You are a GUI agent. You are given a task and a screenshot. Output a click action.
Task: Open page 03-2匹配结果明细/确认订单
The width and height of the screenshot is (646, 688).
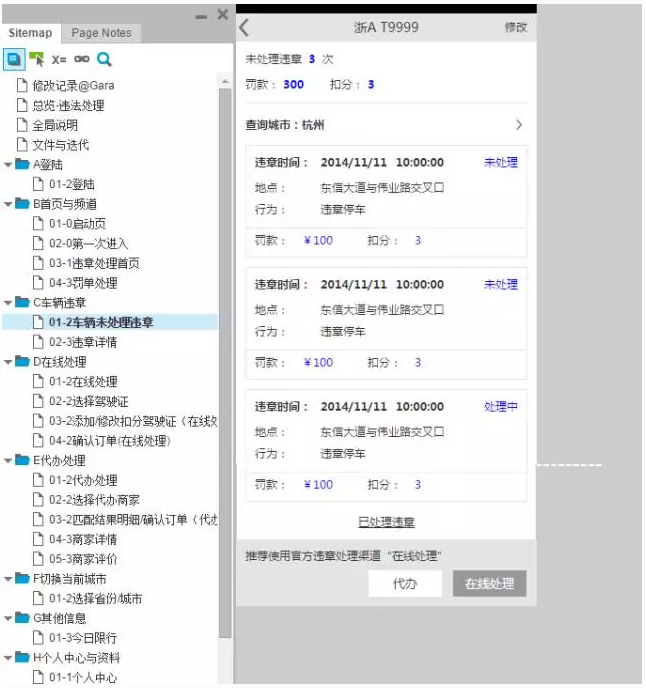coord(133,520)
